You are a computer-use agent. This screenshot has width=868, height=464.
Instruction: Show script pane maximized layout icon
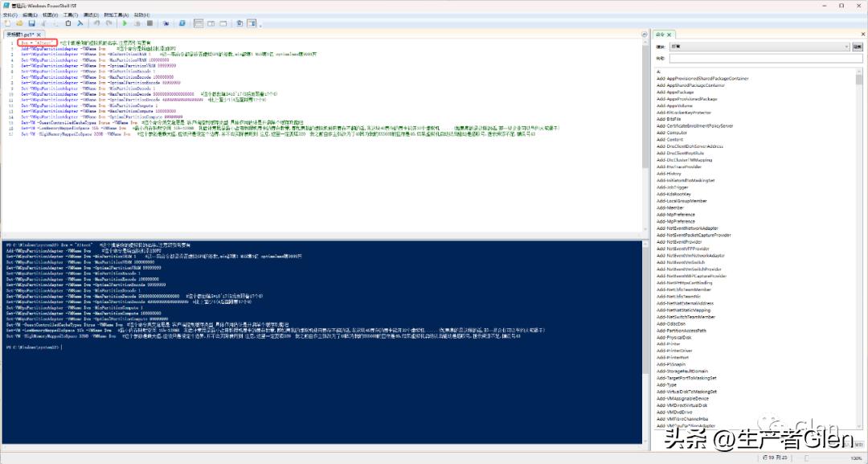[223, 23]
